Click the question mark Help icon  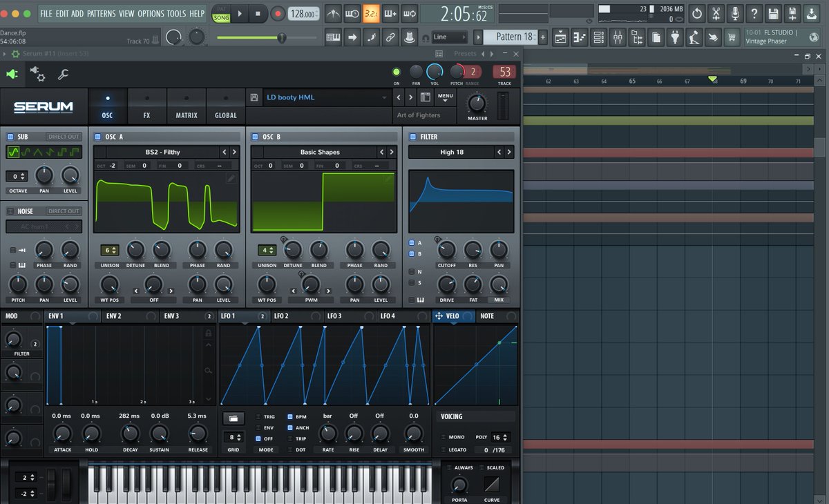tap(754, 13)
